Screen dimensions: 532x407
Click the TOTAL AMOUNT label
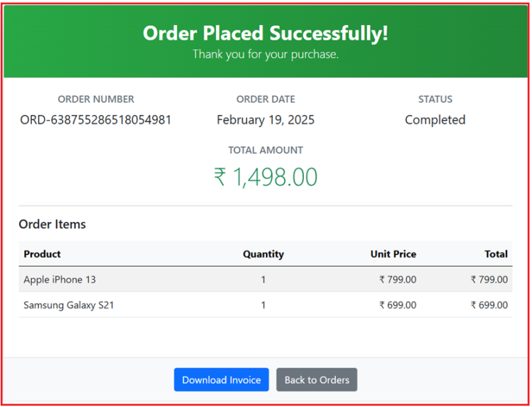point(265,150)
